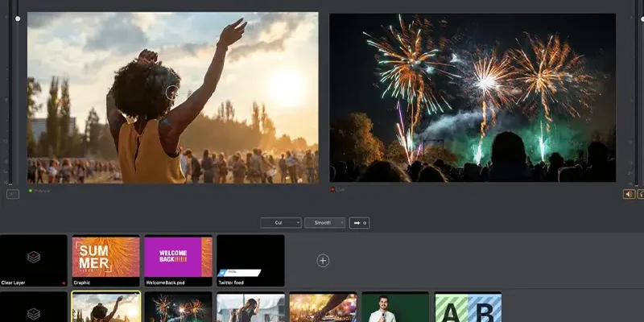
Task: Click the "Twitter feed" shot label
Action: pos(230,283)
